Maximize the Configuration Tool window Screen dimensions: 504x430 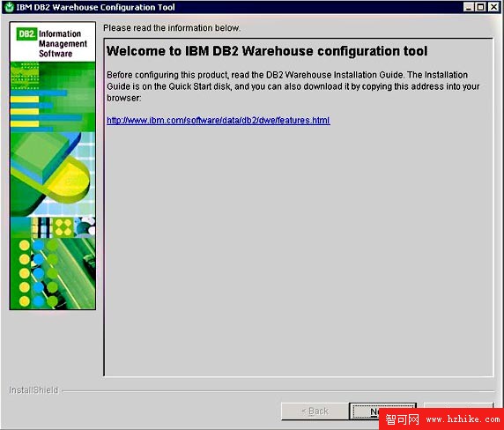480,7
